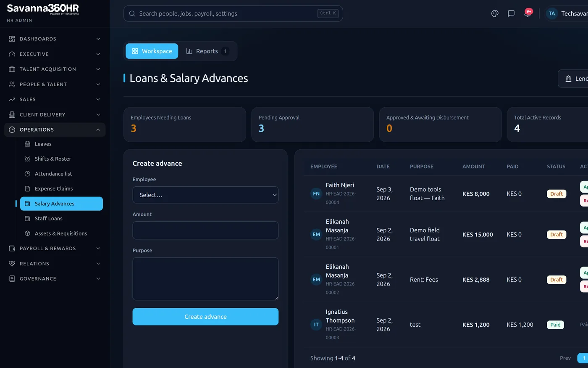Collapse the Operations menu chevron

pos(98,130)
